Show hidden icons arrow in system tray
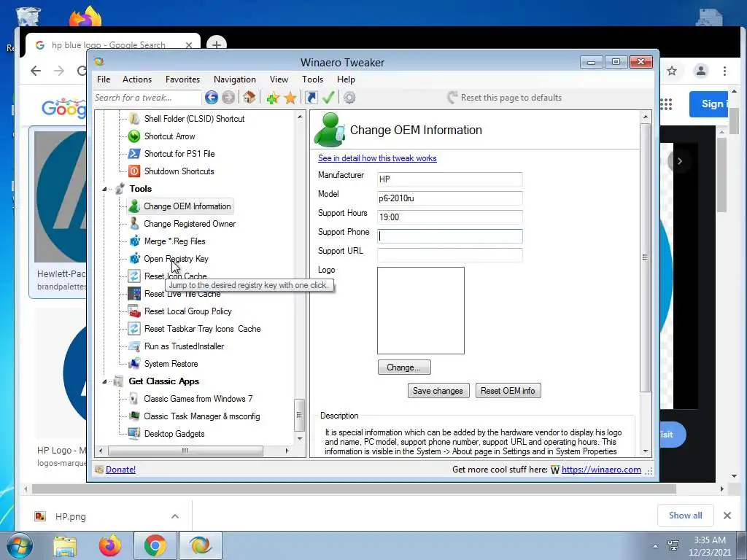This screenshot has height=560, width=747. 656,546
